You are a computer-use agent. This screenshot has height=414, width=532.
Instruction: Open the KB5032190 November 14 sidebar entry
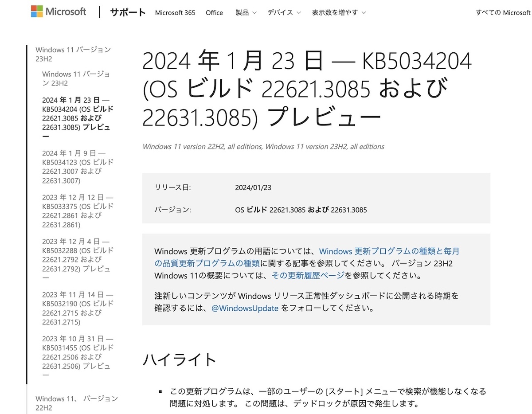78,308
